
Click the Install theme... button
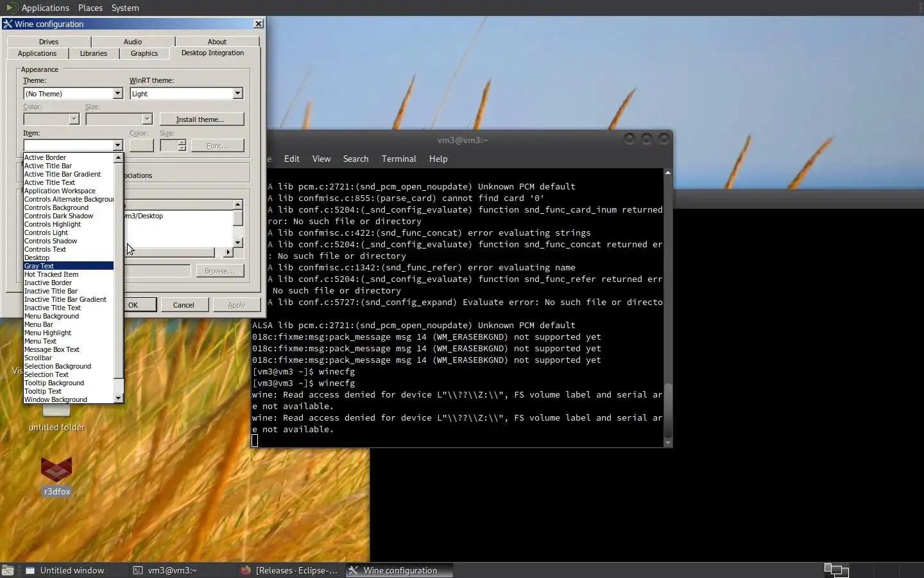[201, 119]
